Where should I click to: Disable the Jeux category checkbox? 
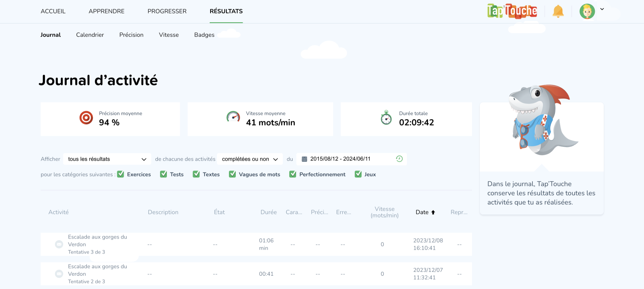click(x=358, y=174)
